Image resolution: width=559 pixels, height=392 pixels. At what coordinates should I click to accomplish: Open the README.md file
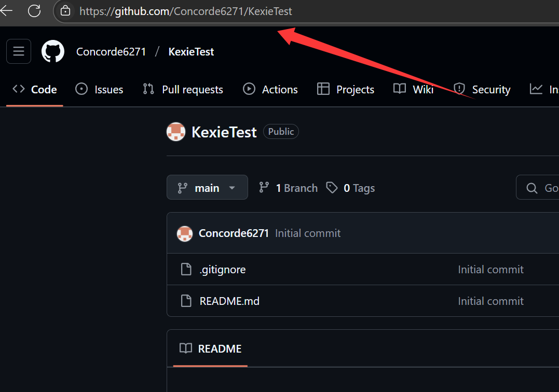click(229, 301)
